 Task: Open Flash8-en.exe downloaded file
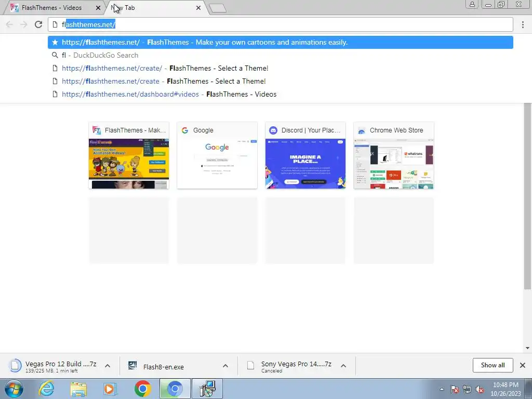pos(163,367)
